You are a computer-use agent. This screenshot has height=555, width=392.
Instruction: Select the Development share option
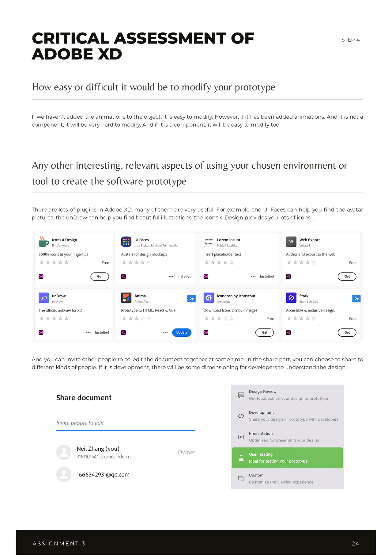click(x=287, y=416)
